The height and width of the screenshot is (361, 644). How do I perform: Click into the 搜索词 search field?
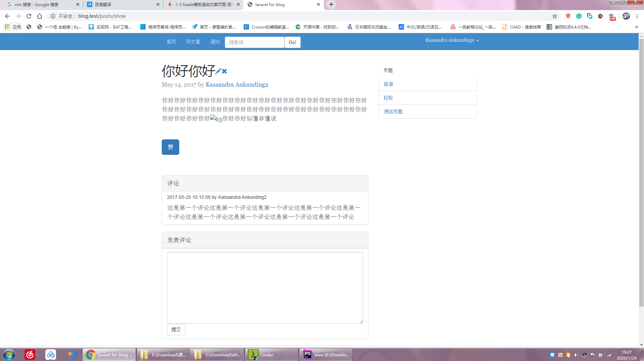click(x=255, y=42)
